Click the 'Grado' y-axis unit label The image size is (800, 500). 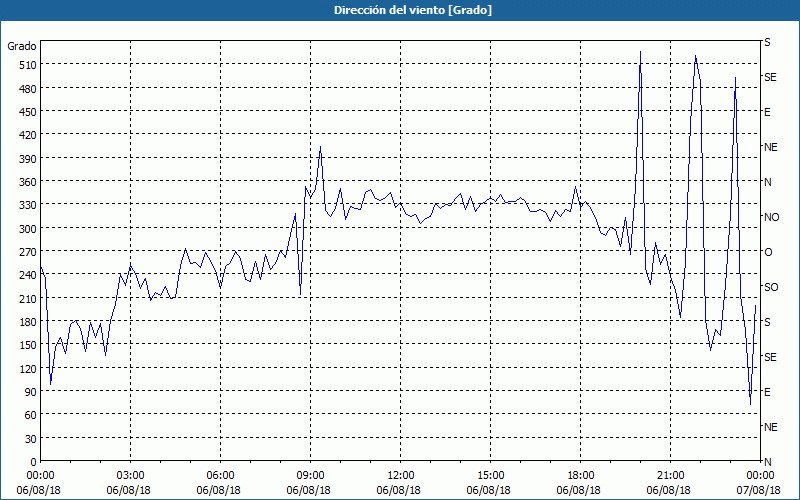click(x=22, y=46)
